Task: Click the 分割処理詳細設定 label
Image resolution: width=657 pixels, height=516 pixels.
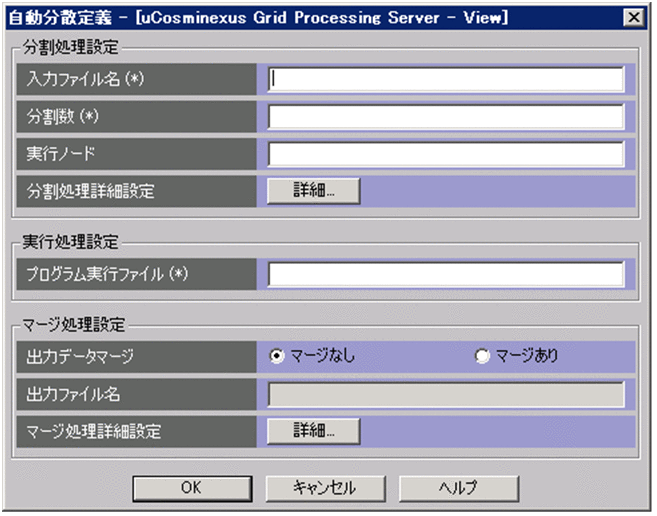Action: pyautogui.click(x=91, y=191)
